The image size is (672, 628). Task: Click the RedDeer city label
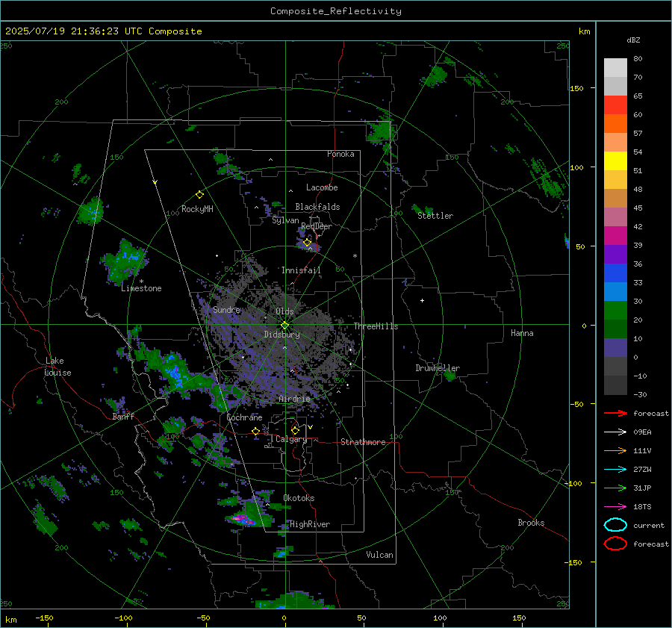[x=317, y=226]
